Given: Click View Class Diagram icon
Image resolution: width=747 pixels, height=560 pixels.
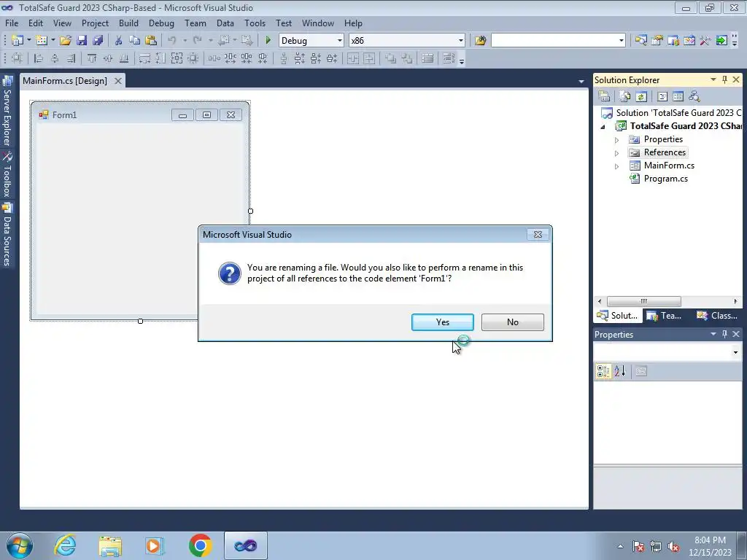Looking at the screenshot, I should point(694,97).
